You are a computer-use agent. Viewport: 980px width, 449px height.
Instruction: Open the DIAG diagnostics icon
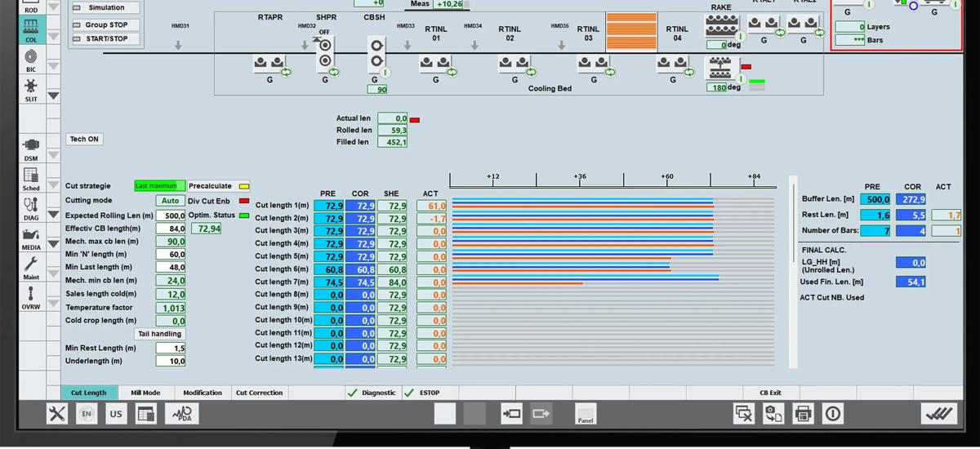pyautogui.click(x=31, y=208)
